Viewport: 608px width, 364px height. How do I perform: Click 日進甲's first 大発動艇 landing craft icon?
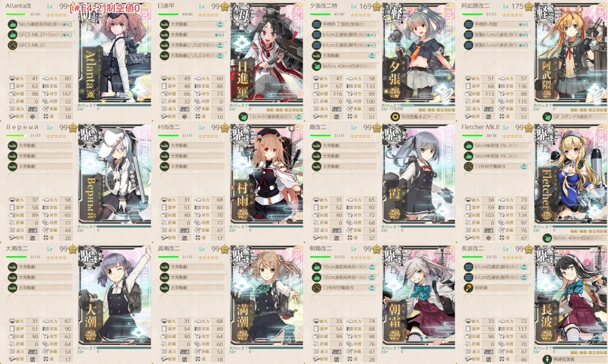pos(164,24)
